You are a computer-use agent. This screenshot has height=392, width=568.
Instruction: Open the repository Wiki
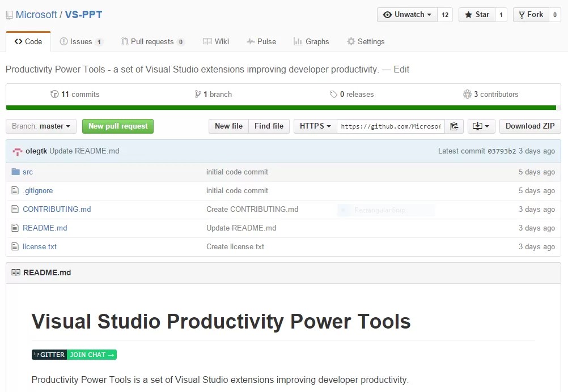(215, 41)
